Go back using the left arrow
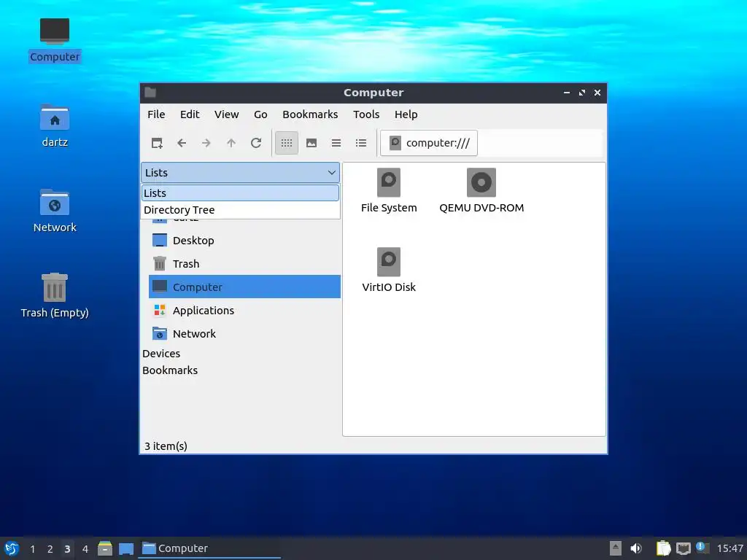This screenshot has height=560, width=747. coord(182,143)
